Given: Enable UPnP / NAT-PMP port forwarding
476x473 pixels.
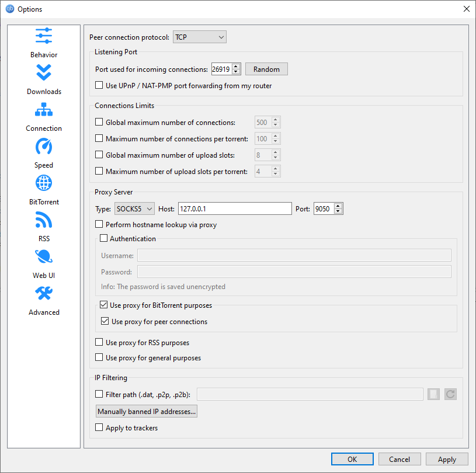Looking at the screenshot, I should click(x=99, y=86).
